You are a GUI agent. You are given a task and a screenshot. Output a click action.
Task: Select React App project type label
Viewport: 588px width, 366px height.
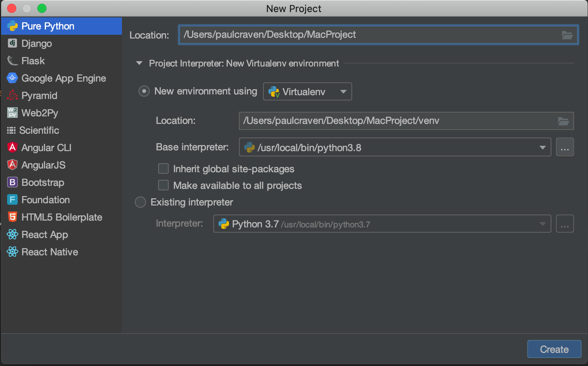tap(45, 235)
